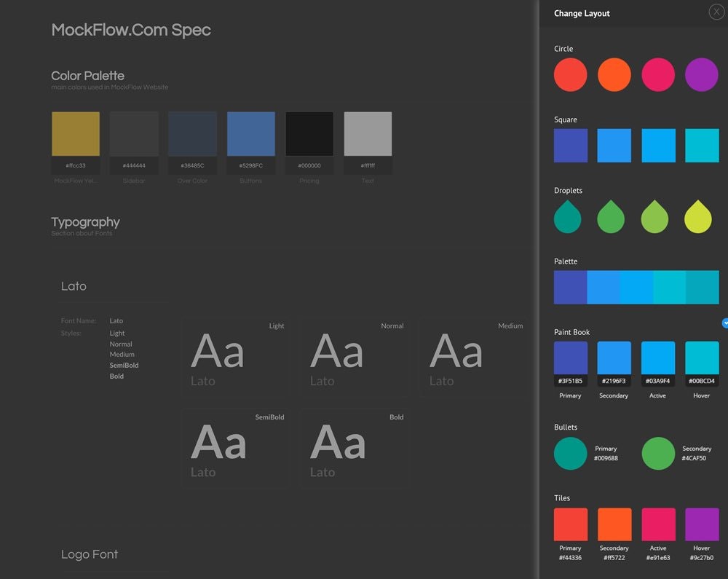Click the SemiBold entry in Styles list
Image resolution: width=728 pixels, height=579 pixels.
tap(124, 366)
